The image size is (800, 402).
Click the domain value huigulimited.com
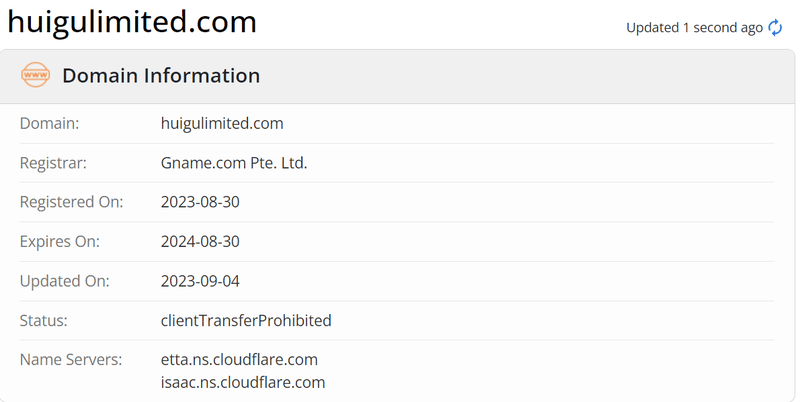222,123
